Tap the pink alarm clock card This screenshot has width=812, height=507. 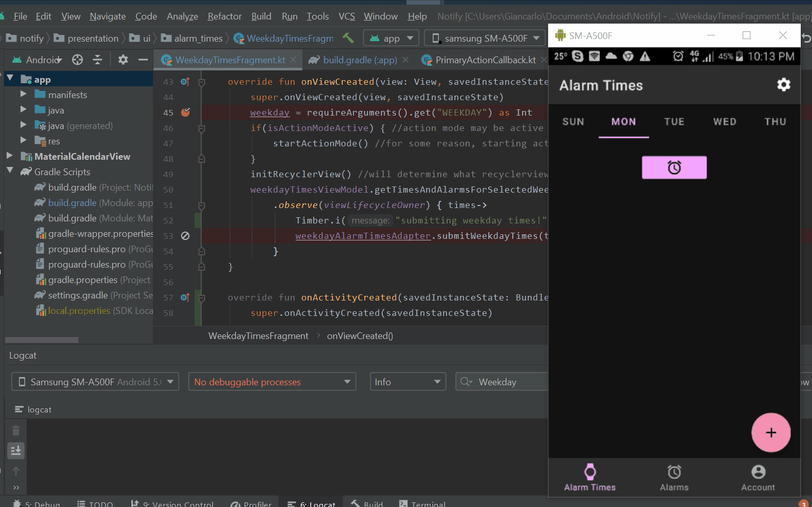tap(674, 167)
